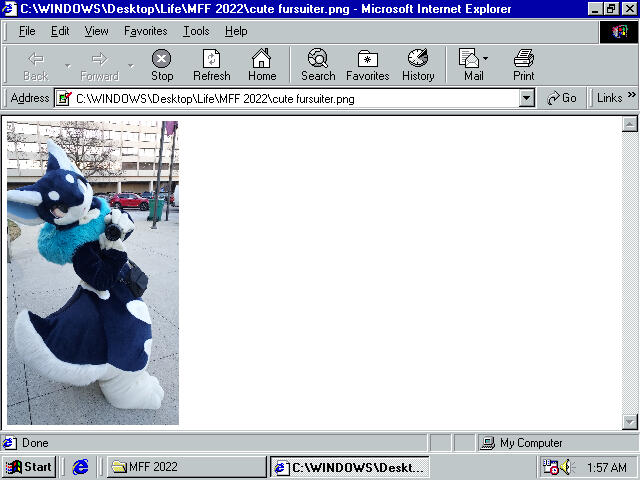Open the Favorites menu
This screenshot has height=480, width=640.
click(x=146, y=31)
